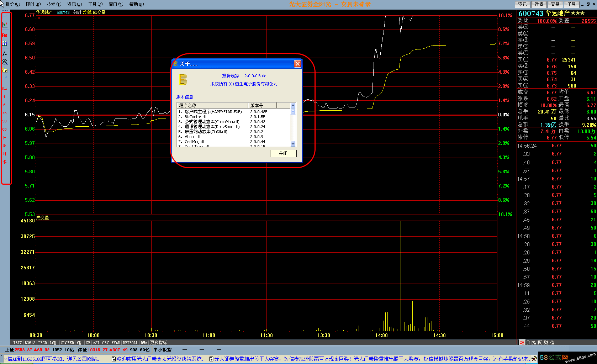Switch to the WVAD indicator tab
The image size is (597, 364).
[116, 343]
